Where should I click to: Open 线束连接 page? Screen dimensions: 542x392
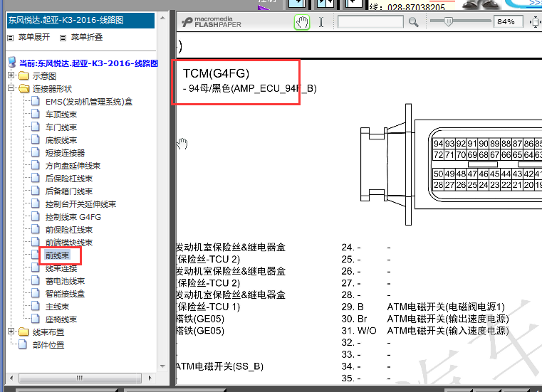(61, 268)
